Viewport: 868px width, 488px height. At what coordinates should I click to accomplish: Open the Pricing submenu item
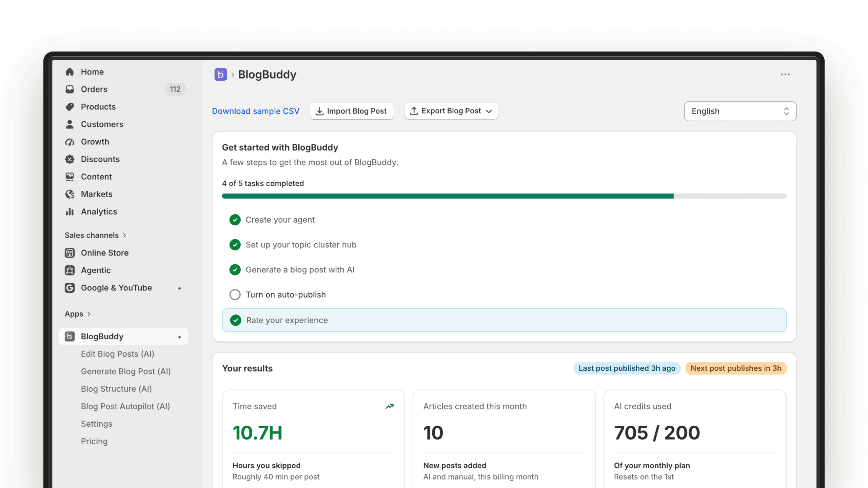point(94,441)
